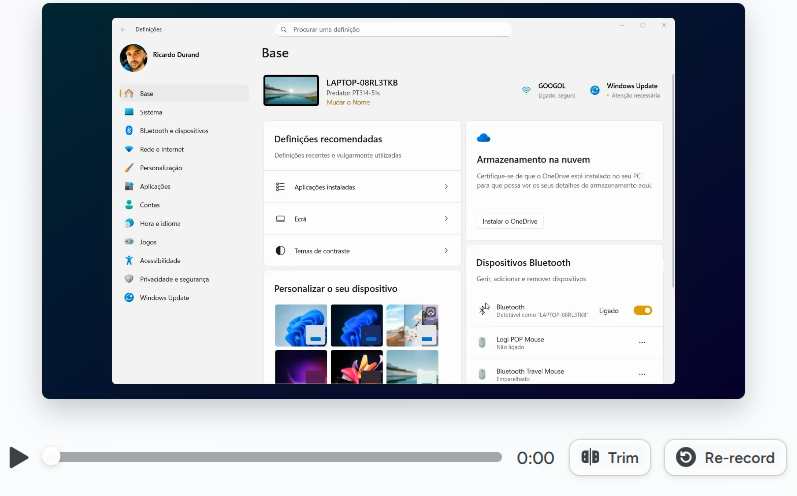Viewport: 797px width, 496px height.
Task: Open the Rede e Internet Wi-Fi icon
Action: click(x=129, y=149)
